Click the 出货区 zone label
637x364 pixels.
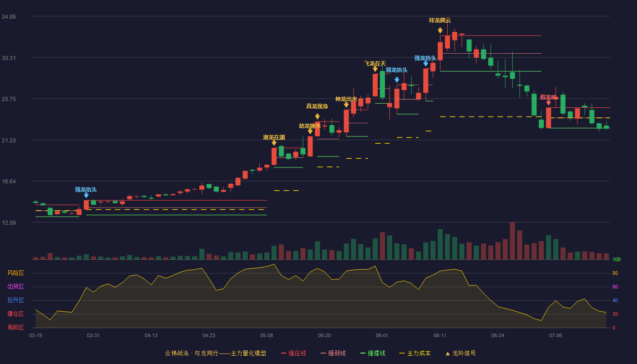(x=15, y=287)
